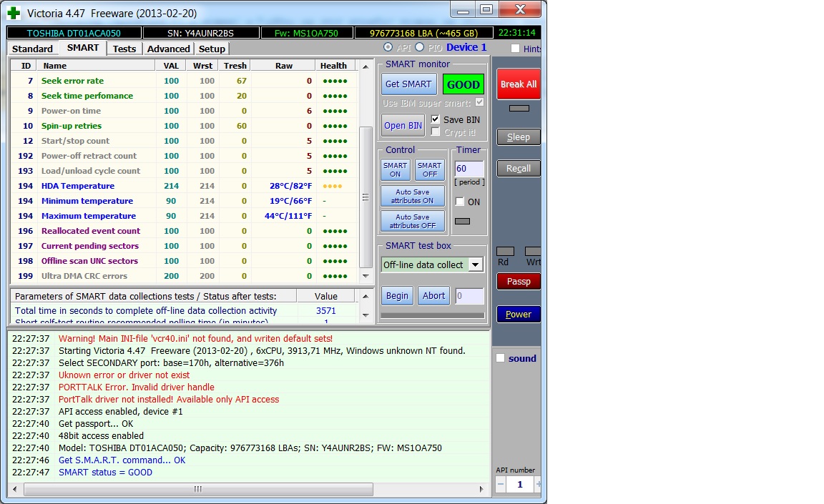Image resolution: width=824 pixels, height=504 pixels.
Task: Open the Off-line data collect dropdown
Action: click(x=476, y=265)
